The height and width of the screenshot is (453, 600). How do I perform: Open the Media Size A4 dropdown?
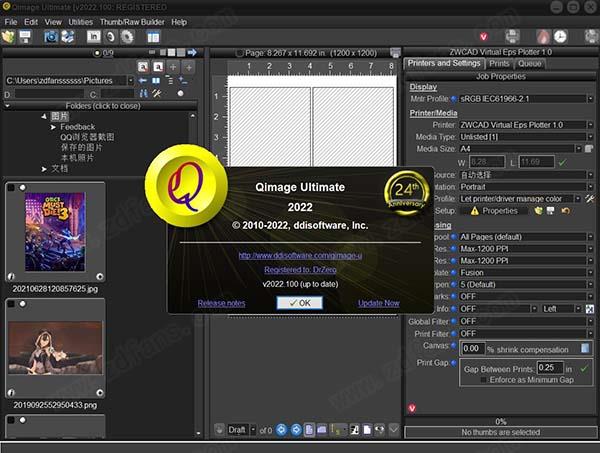(579, 149)
